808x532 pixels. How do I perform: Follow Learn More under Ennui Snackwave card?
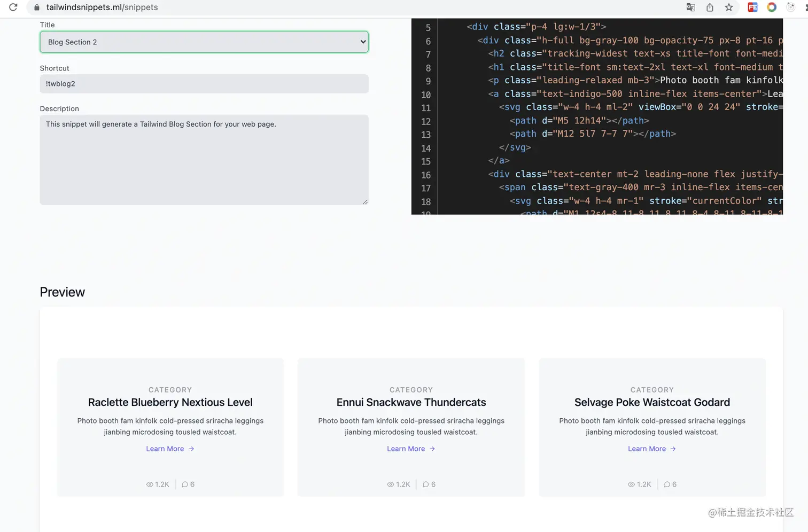click(x=406, y=449)
